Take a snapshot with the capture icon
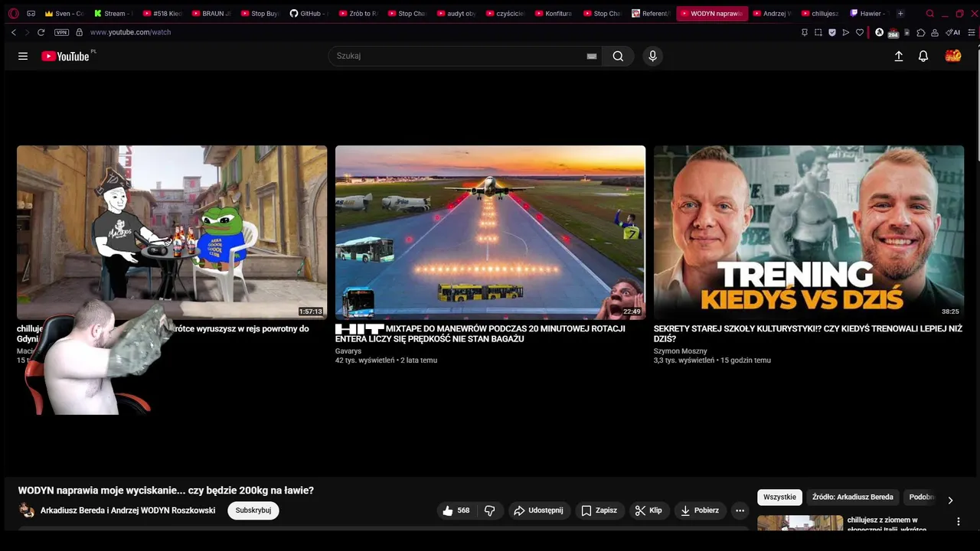Viewport: 980px width, 551px height. pyautogui.click(x=818, y=32)
